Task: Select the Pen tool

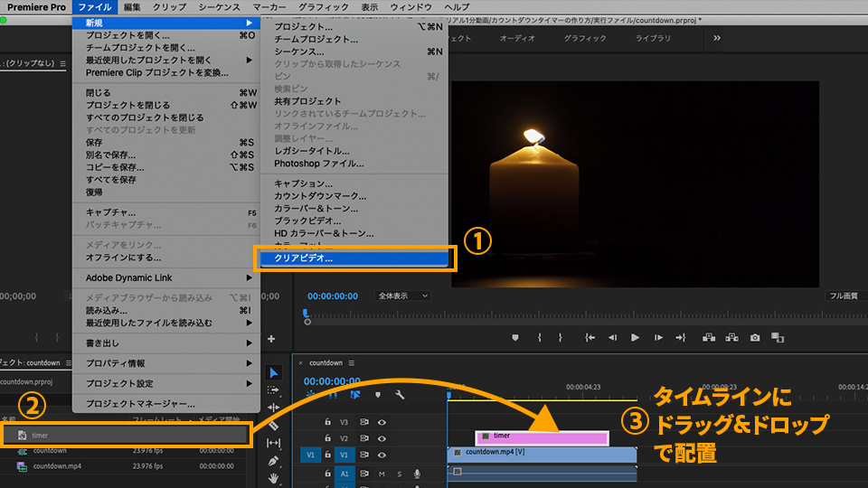Action: coord(273,460)
